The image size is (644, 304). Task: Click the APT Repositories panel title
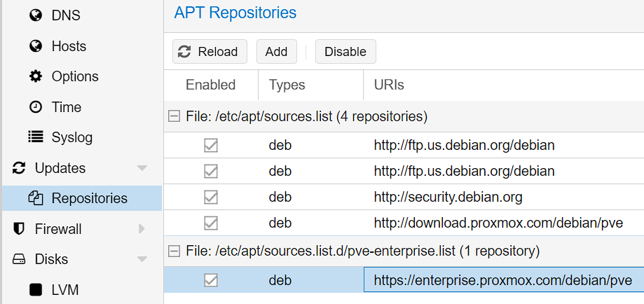(235, 13)
